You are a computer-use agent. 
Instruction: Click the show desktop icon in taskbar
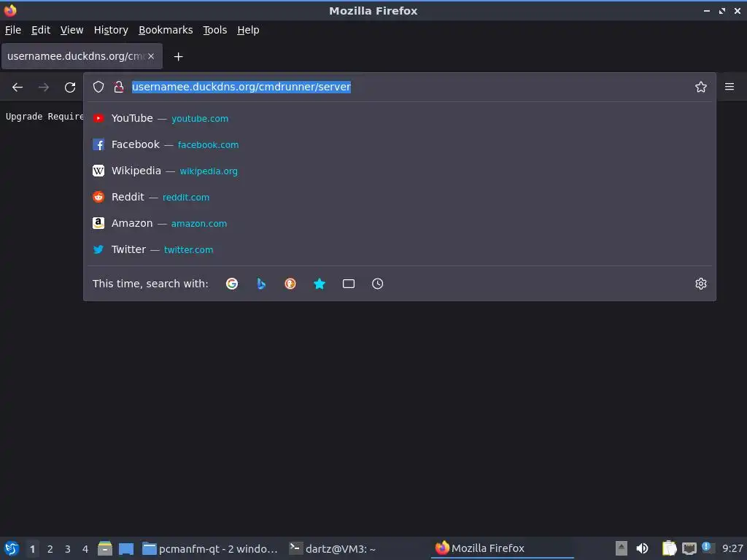(x=126, y=548)
